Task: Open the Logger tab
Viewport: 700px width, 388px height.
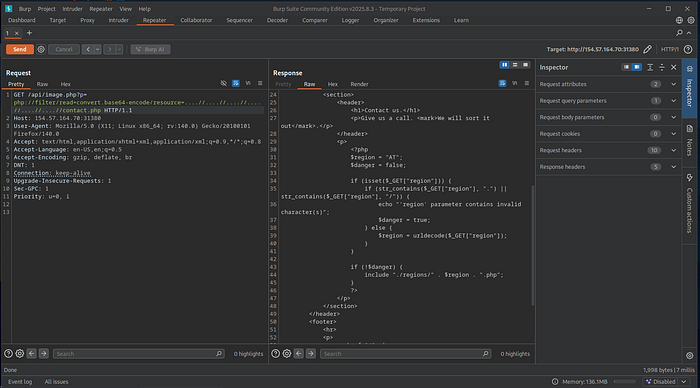Action: [x=350, y=20]
